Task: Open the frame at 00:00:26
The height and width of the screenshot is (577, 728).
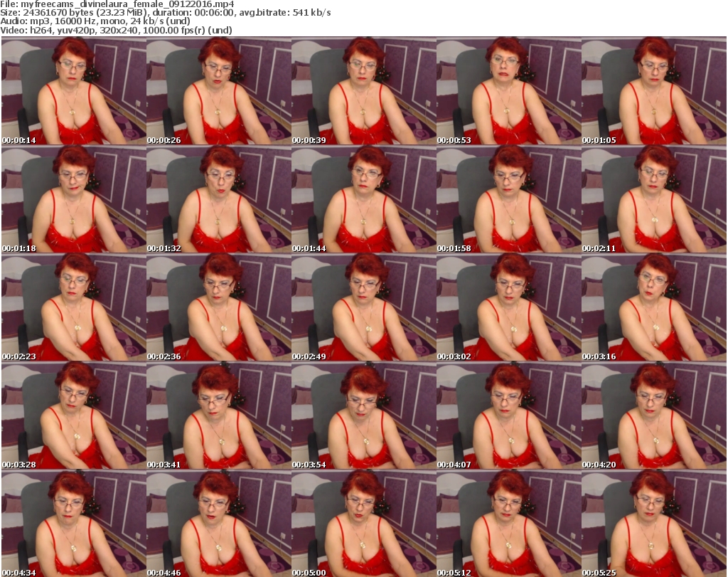Action: coord(219,90)
